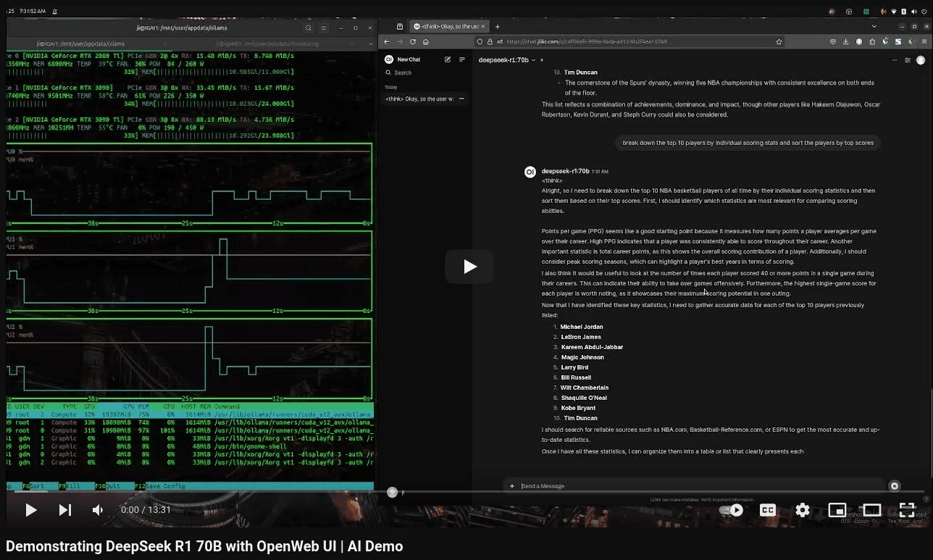This screenshot has width=933, height=560.
Task: Click the video progress bar scrubber
Action: 392,493
